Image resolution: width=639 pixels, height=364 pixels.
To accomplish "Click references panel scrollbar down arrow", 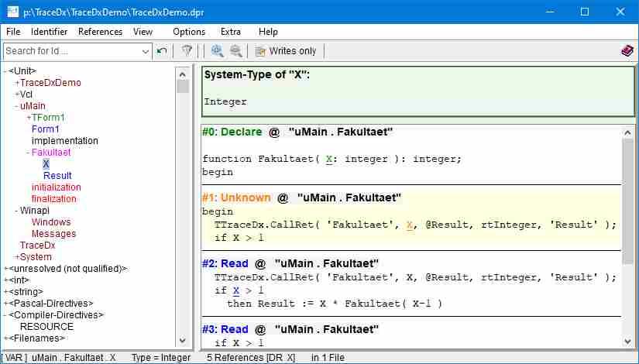I will 627,342.
